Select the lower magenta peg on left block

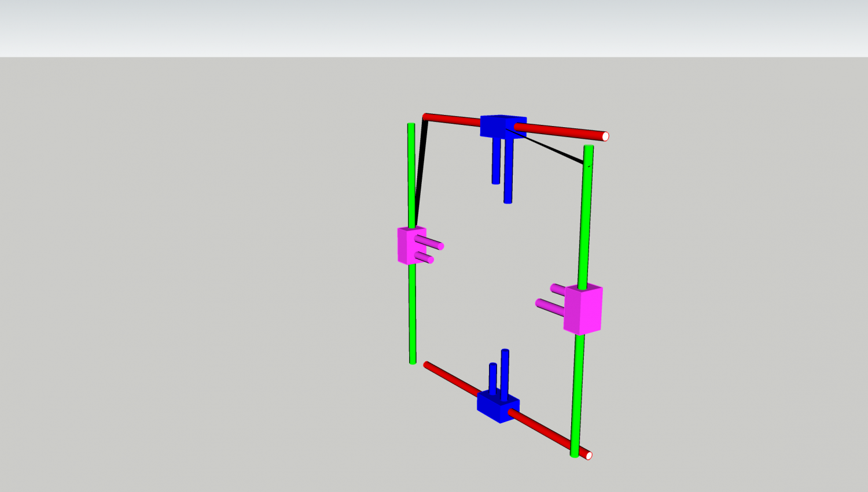tap(425, 257)
